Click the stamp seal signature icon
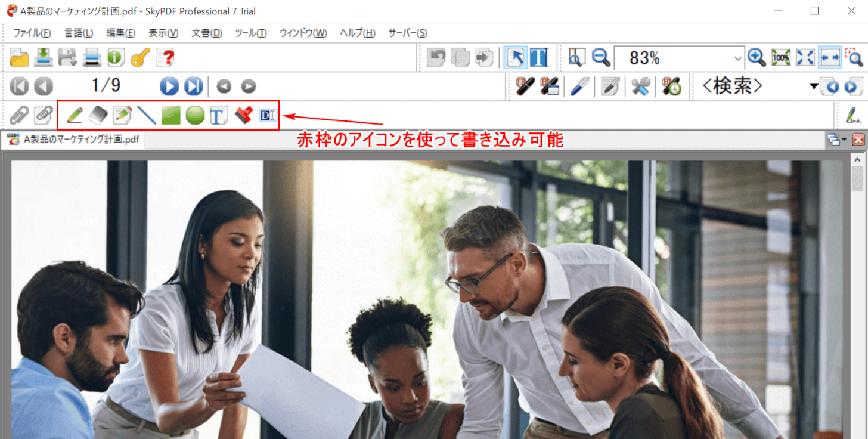The image size is (868, 439). point(525,86)
